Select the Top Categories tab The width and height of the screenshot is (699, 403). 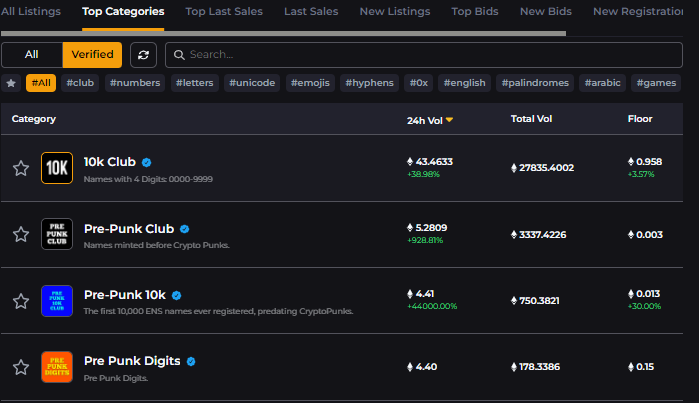[x=123, y=12]
